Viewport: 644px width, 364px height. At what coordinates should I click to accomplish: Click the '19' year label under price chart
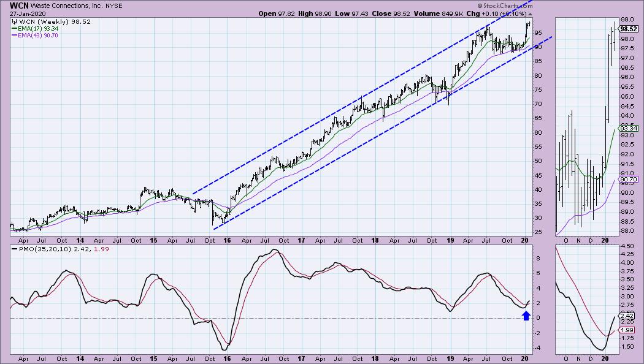(x=450, y=240)
